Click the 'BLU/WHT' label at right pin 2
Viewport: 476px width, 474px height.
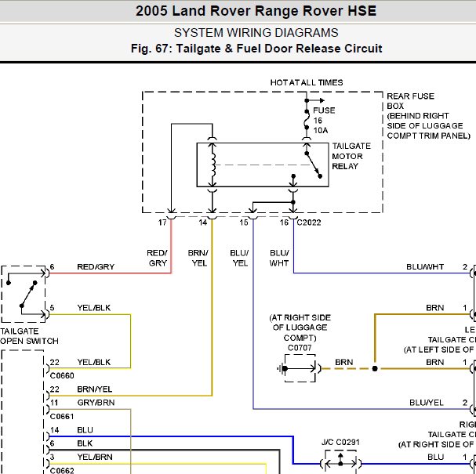coord(425,267)
